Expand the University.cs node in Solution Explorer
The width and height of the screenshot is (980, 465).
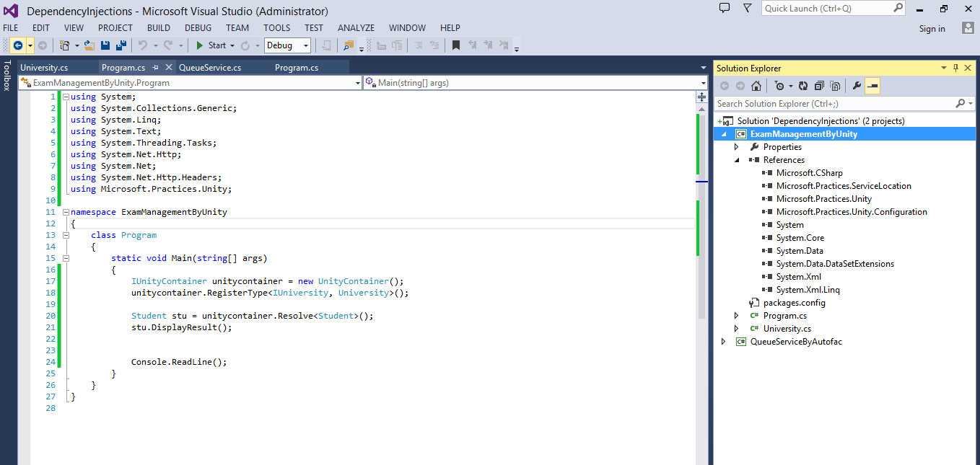pyautogui.click(x=736, y=329)
